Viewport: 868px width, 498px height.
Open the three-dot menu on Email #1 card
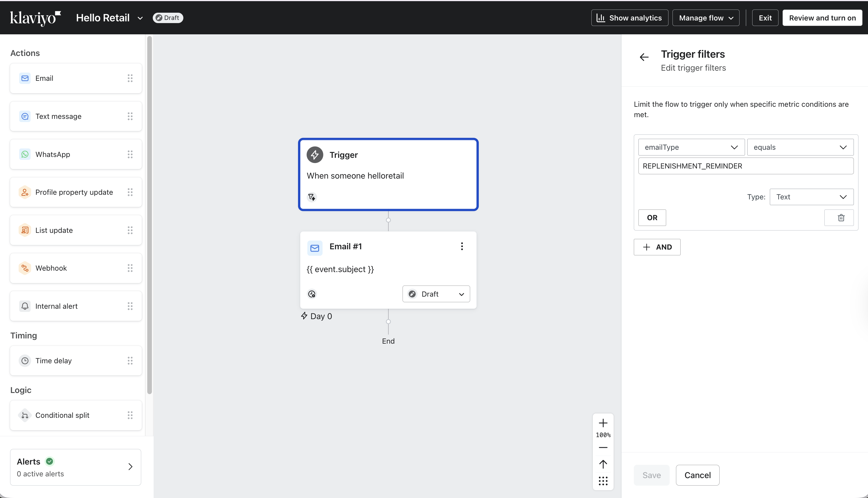click(x=462, y=246)
